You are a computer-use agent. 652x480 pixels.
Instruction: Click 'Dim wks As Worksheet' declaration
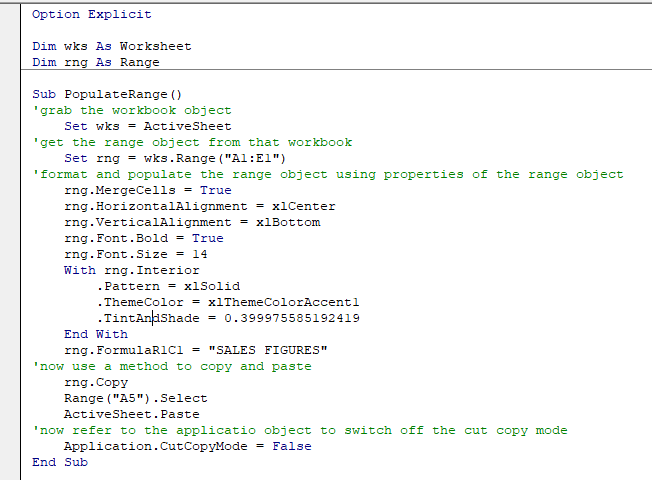coord(112,46)
